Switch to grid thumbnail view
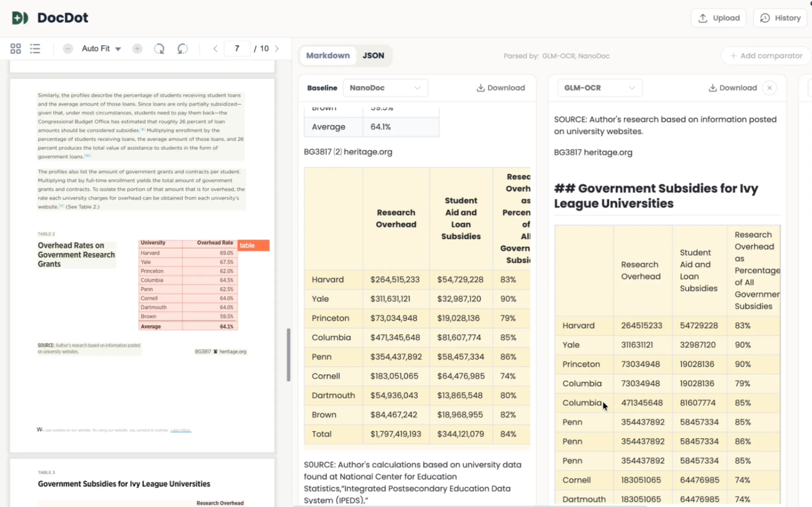Image resolution: width=812 pixels, height=507 pixels. click(x=15, y=49)
